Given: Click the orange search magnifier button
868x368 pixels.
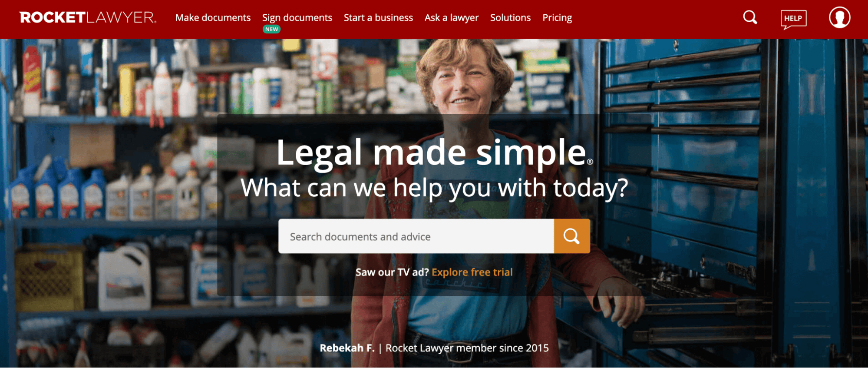Looking at the screenshot, I should tap(572, 236).
